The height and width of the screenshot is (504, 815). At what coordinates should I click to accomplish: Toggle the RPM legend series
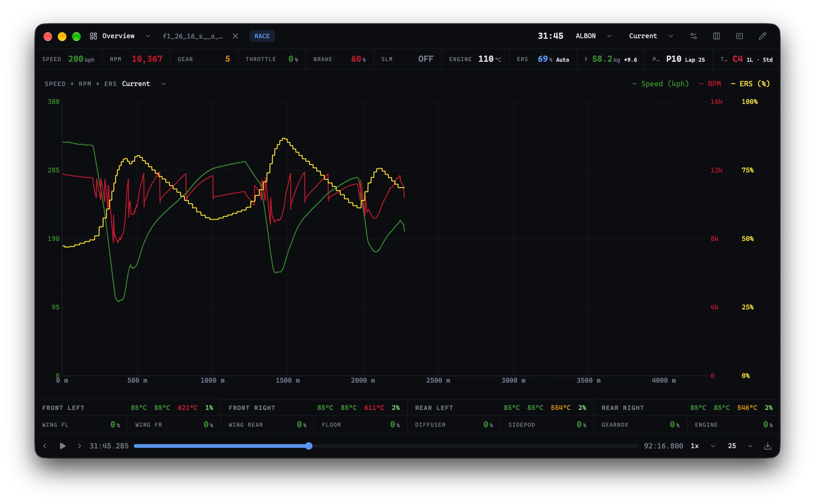[x=710, y=84]
